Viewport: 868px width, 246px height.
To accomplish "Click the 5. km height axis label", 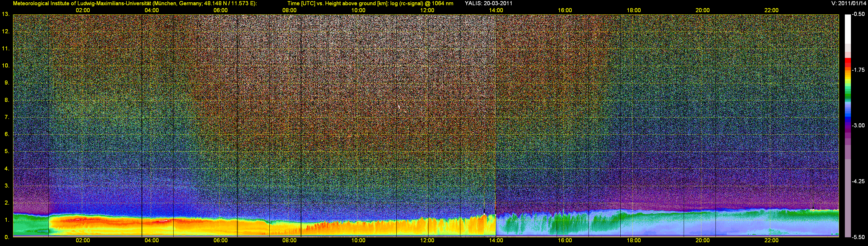I will [7, 151].
